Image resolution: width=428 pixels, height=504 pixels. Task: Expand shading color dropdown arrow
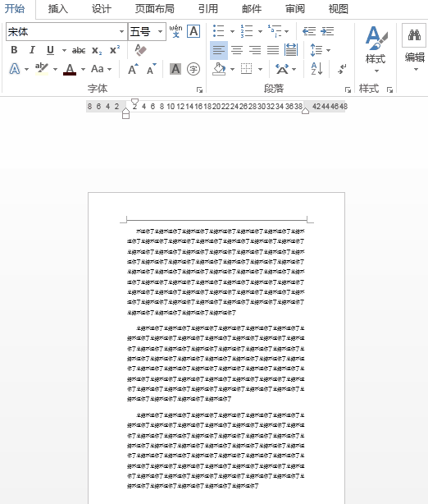(x=232, y=69)
